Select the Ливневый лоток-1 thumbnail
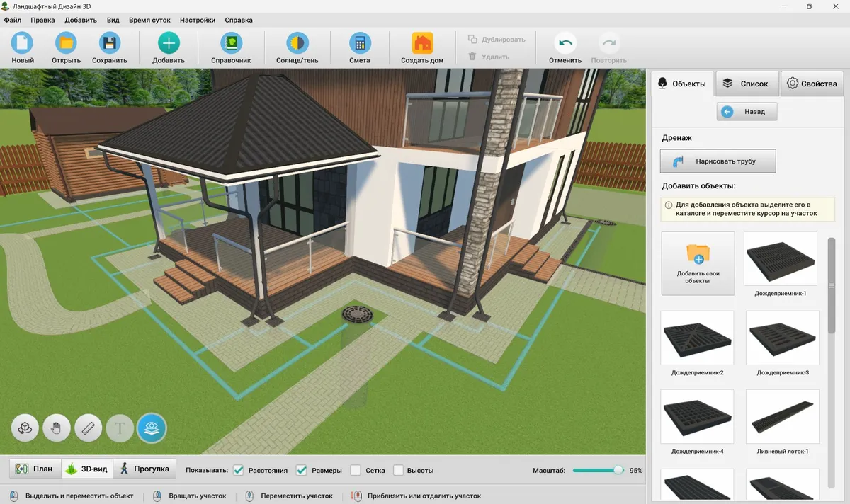 point(783,417)
